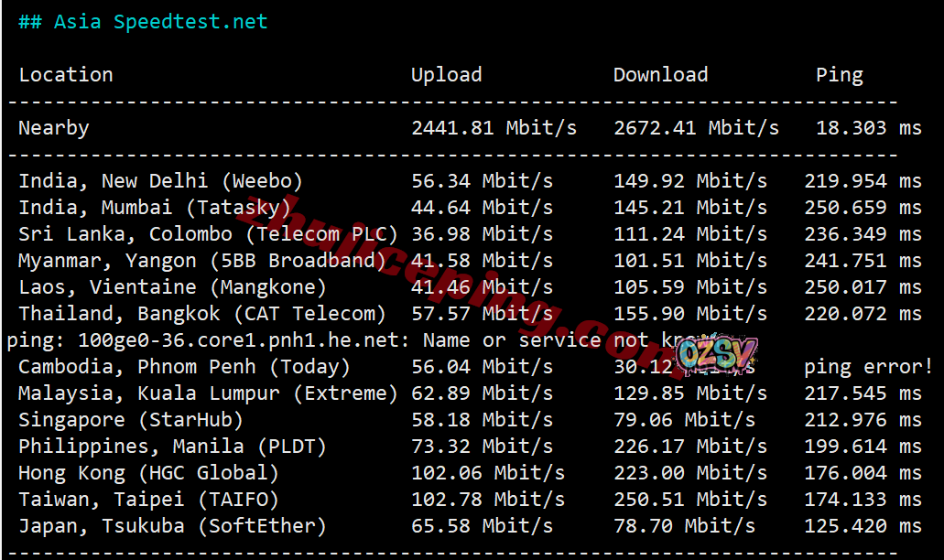Click Nearby upload value 2441.81 Mbit/s
Screen dimensions: 944x560
pyautogui.click(x=494, y=128)
